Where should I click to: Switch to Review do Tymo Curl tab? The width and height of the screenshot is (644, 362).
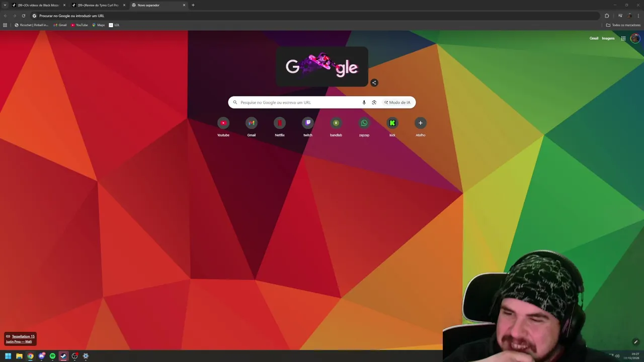pos(99,5)
